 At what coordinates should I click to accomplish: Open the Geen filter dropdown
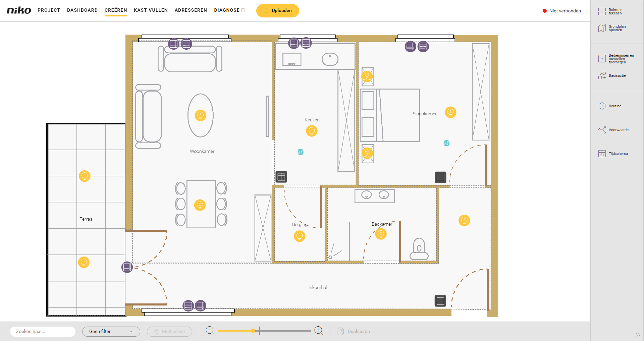pos(111,331)
